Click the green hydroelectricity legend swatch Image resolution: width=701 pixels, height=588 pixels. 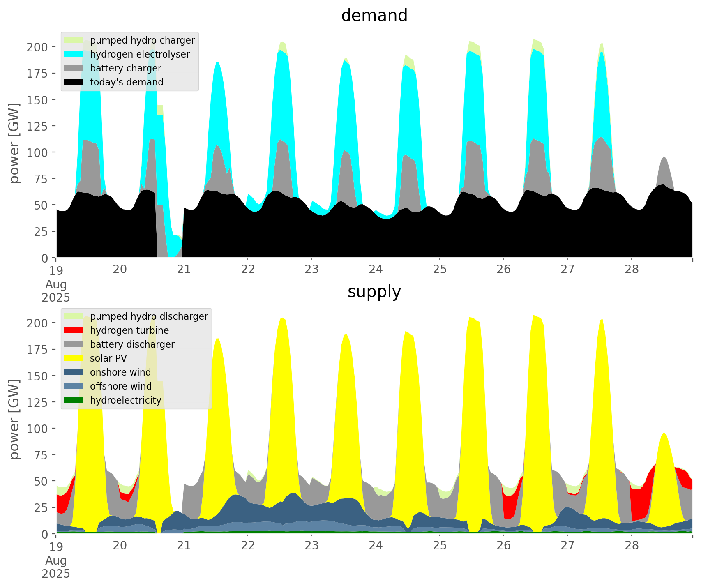[74, 400]
